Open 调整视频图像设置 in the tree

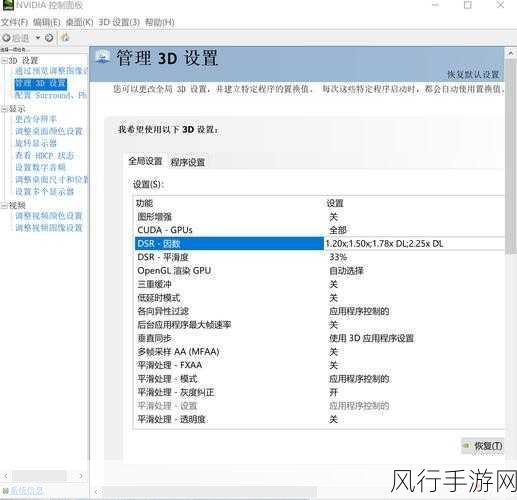pos(49,228)
